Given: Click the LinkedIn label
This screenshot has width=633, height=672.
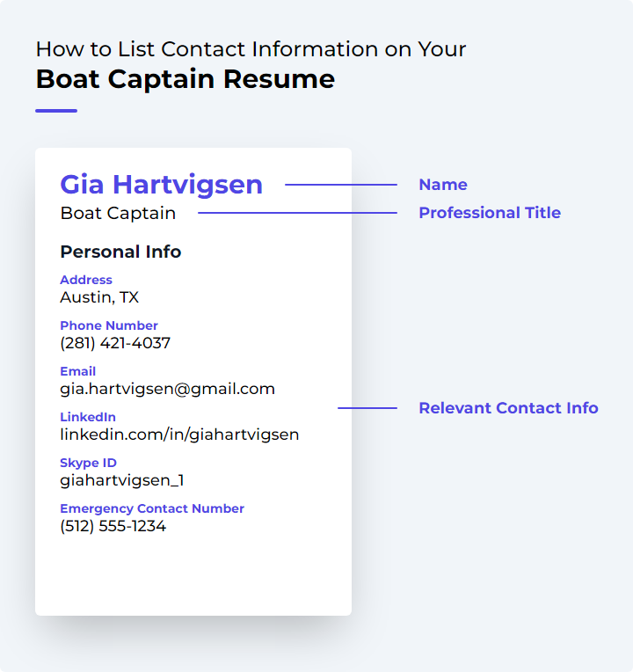Looking at the screenshot, I should [88, 417].
